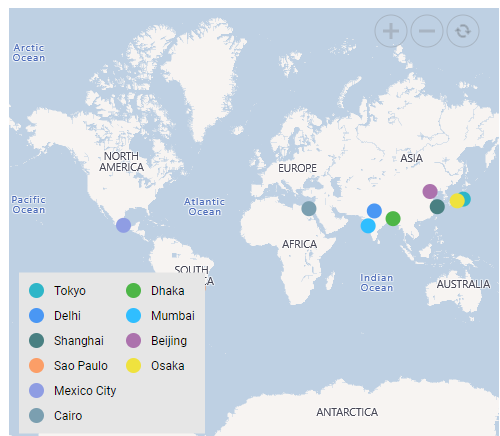
Task: Click the Cairo marker on the map
Action: pyautogui.click(x=309, y=208)
